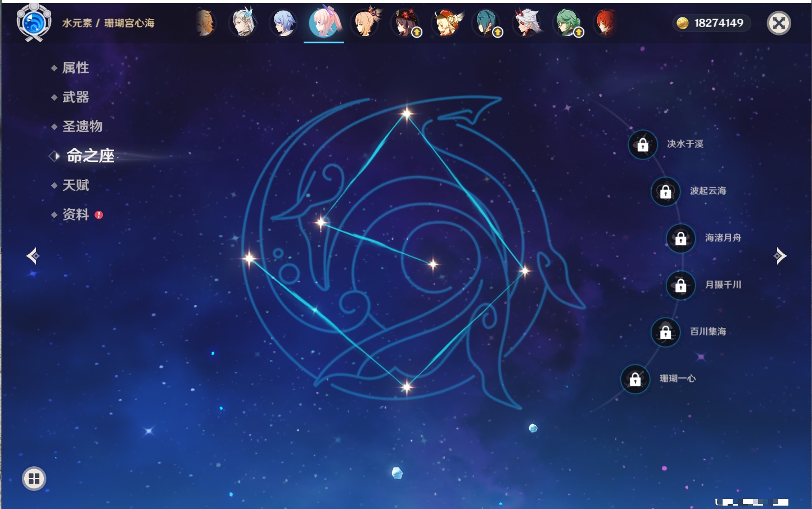
Task: Select the pink-haired Kokomi avatar
Action: pyautogui.click(x=324, y=22)
